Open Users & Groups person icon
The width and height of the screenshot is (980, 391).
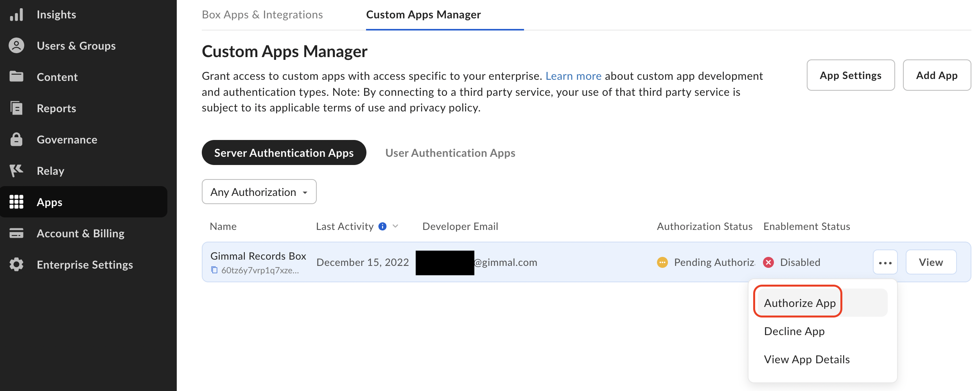tap(16, 46)
